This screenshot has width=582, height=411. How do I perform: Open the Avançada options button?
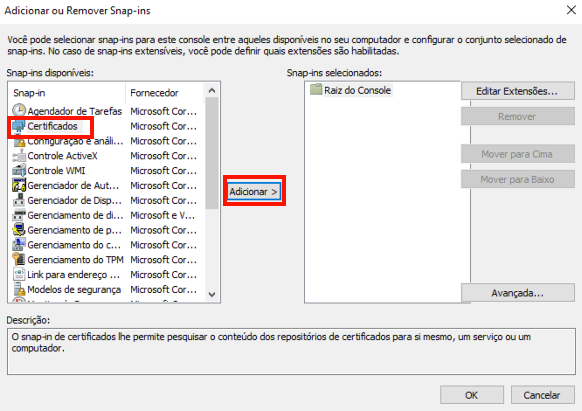(x=518, y=293)
